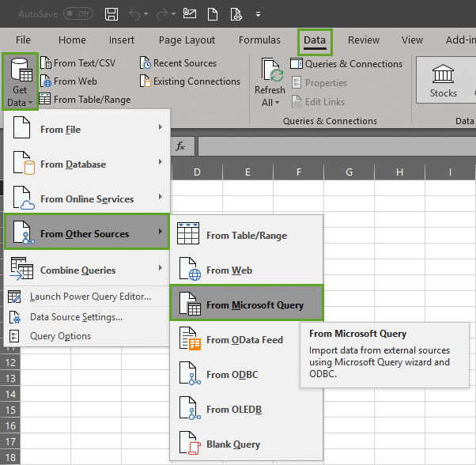476x465 pixels.
Task: Open the Refresh All dropdown arrow
Action: [278, 103]
